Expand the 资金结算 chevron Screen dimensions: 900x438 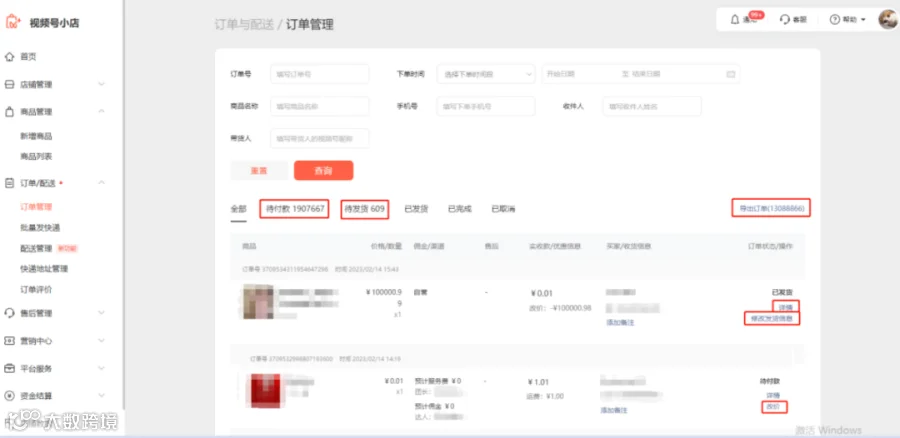(102, 396)
